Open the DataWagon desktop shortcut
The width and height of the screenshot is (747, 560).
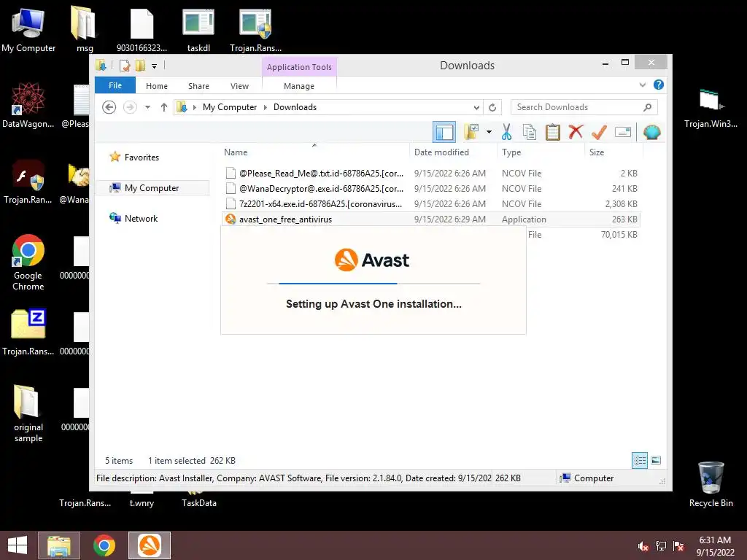pyautogui.click(x=28, y=105)
